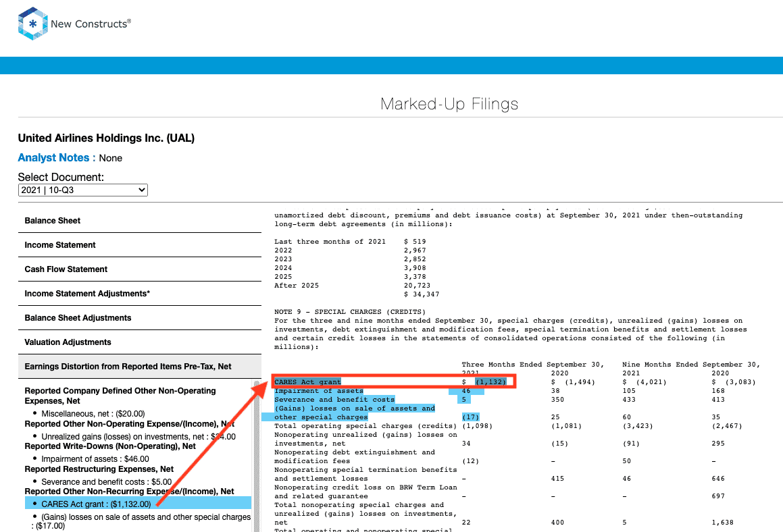783x532 pixels.
Task: Click the New Constructs brand name text
Action: tap(91, 24)
